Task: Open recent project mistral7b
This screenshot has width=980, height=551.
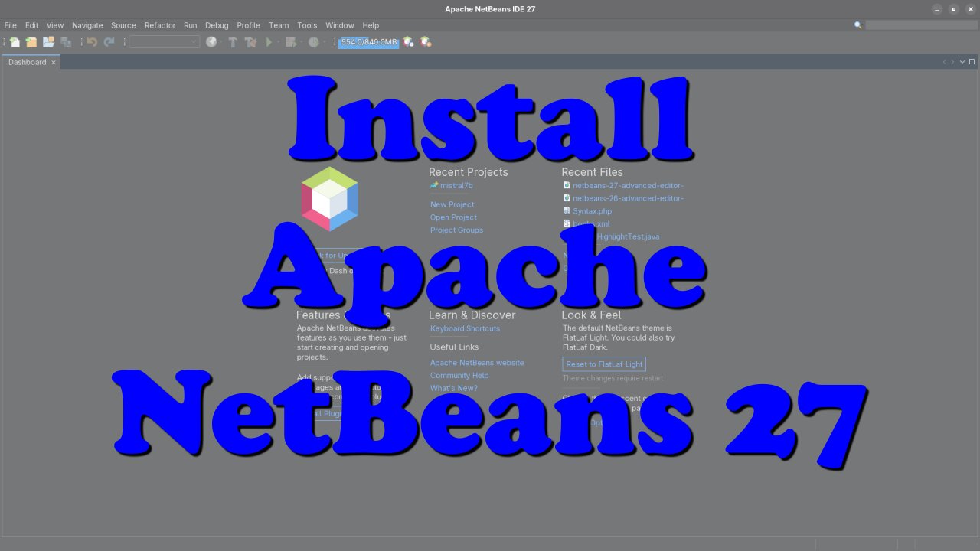Action: pyautogui.click(x=456, y=185)
